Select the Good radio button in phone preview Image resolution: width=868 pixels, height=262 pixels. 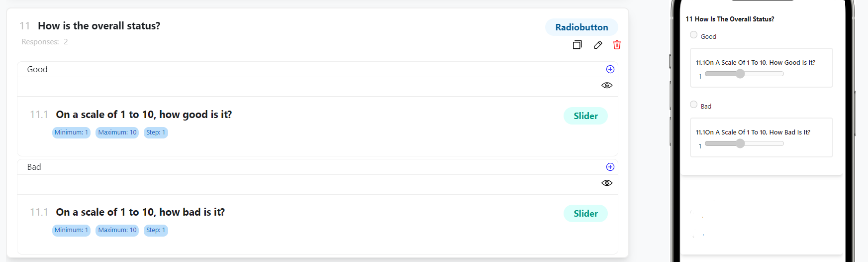tap(693, 35)
